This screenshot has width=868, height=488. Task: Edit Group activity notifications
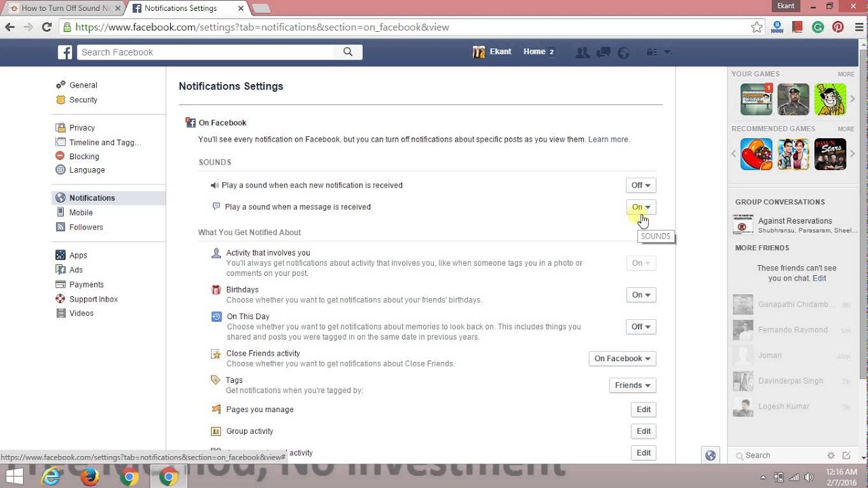click(644, 431)
